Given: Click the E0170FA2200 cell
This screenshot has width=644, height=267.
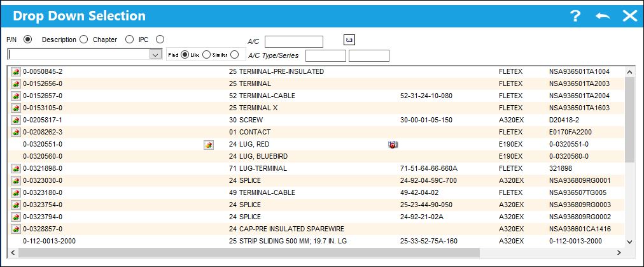Looking at the screenshot, I should tap(570, 132).
